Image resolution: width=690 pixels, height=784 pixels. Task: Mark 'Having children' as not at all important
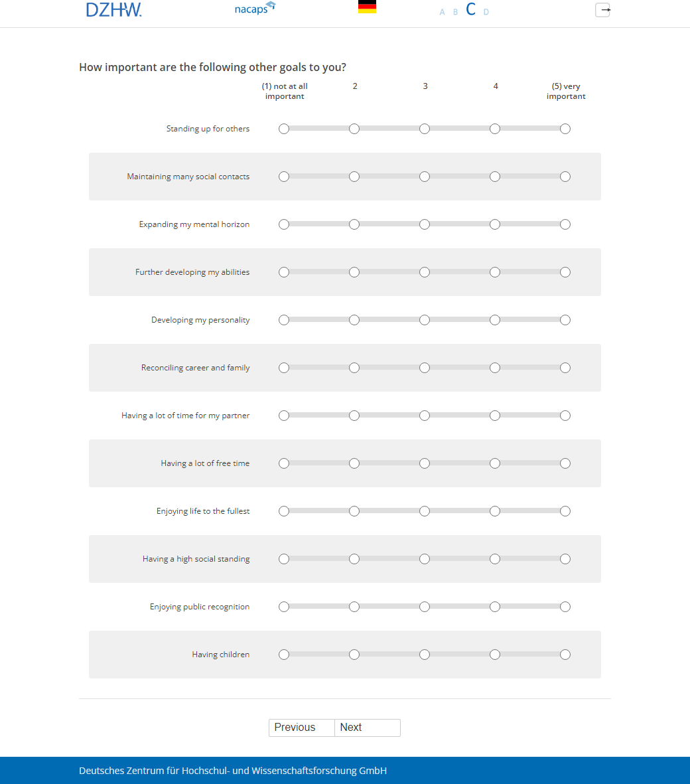tap(284, 655)
